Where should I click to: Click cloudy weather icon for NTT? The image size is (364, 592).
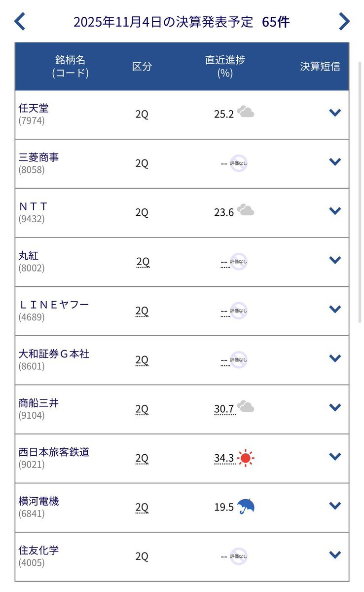(x=246, y=211)
